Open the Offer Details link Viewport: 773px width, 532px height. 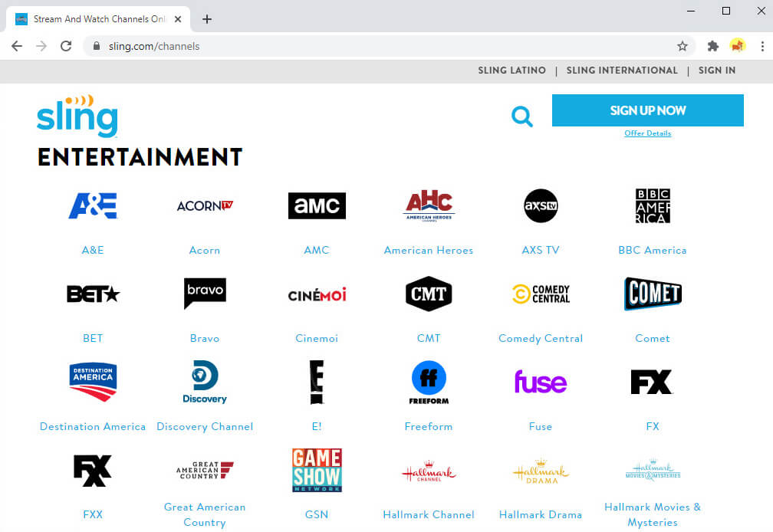(x=648, y=133)
